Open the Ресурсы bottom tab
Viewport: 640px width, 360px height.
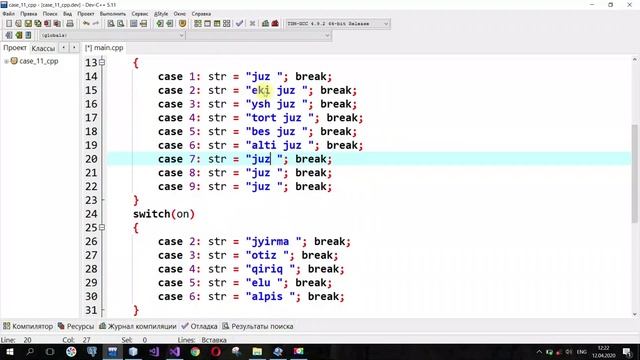76,326
